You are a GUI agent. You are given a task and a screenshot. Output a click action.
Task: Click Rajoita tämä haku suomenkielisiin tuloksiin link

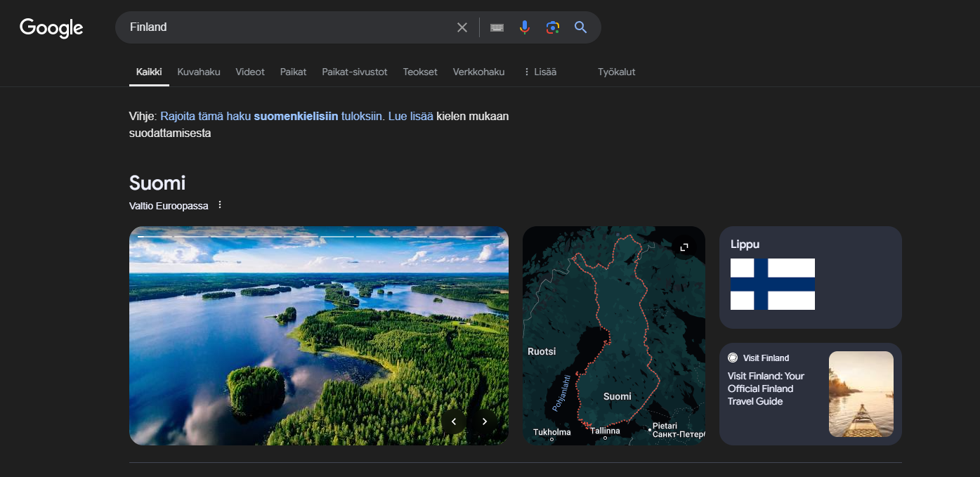click(273, 117)
